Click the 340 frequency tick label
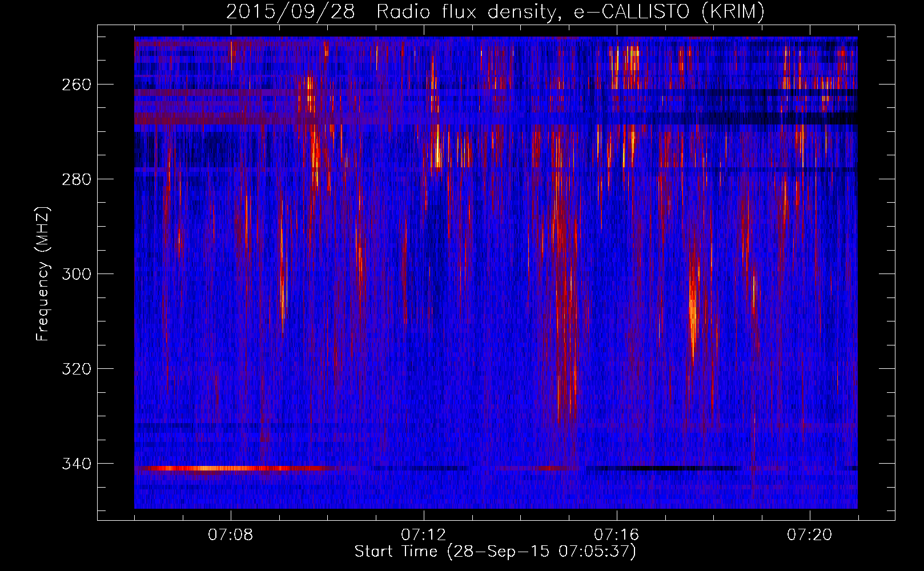 [x=76, y=463]
